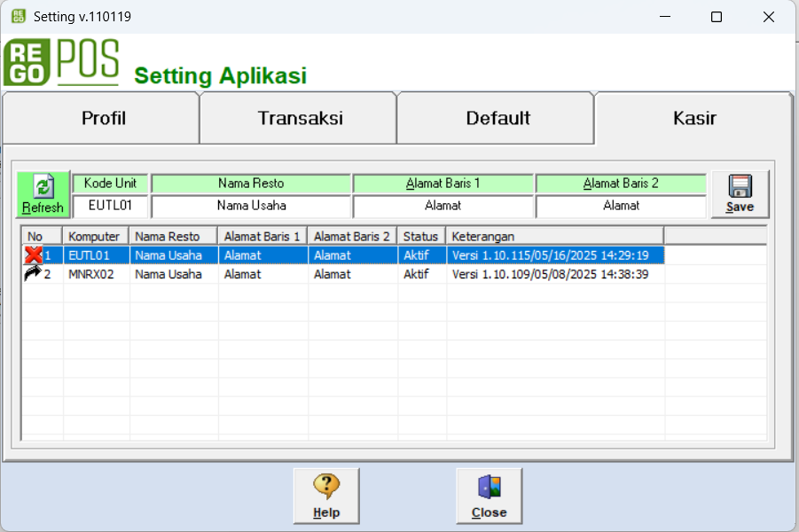Click the REGO POS logo
The width and height of the screenshot is (799, 532).
click(x=61, y=63)
